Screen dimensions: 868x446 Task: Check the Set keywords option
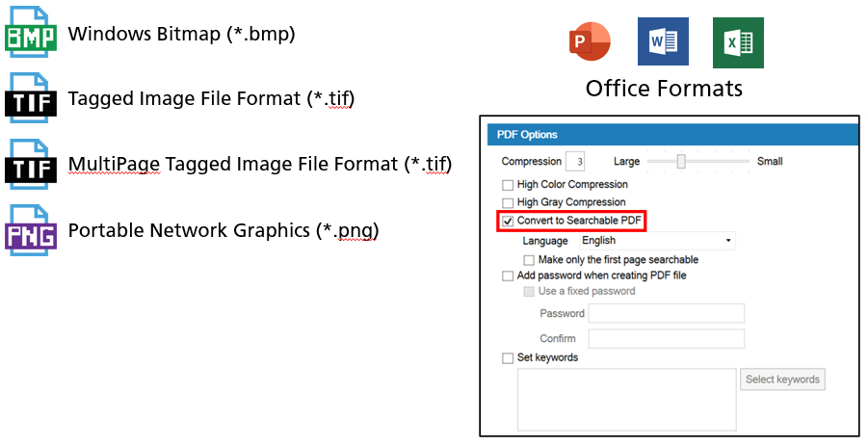[x=508, y=358]
